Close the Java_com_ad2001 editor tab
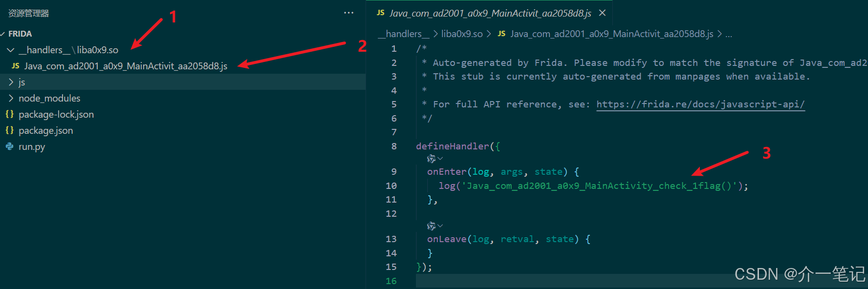 603,13
